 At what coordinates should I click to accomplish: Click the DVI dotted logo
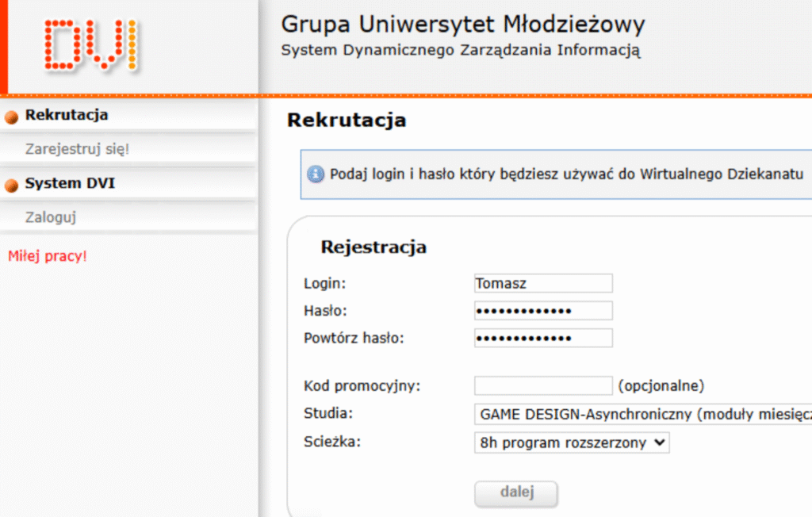(91, 45)
